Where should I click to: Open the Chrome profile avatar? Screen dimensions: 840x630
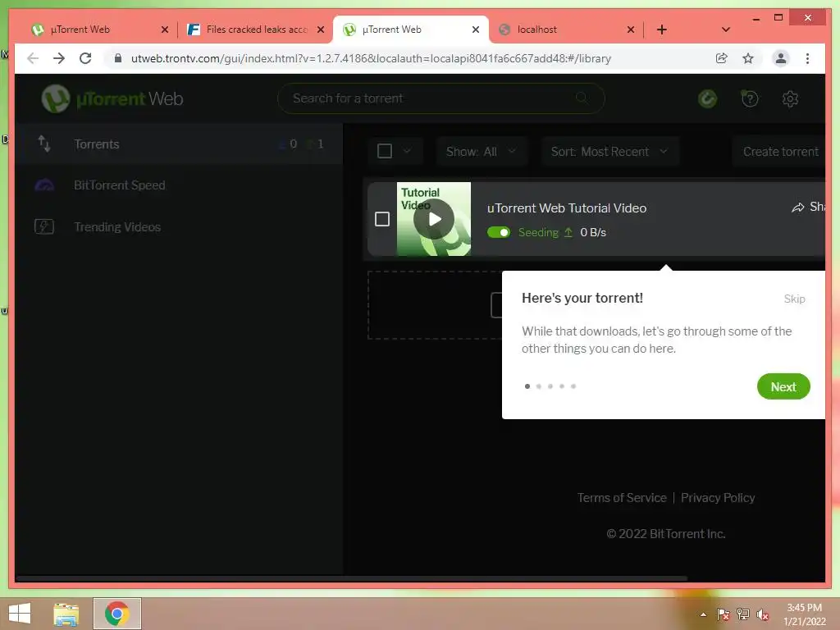(x=781, y=58)
